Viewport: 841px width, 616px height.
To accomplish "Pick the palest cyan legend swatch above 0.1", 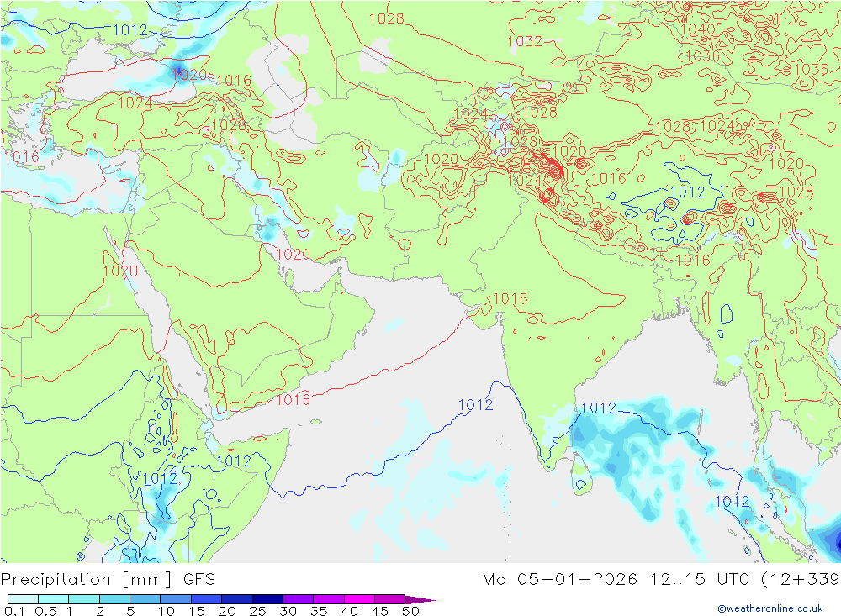I will 23,599.
